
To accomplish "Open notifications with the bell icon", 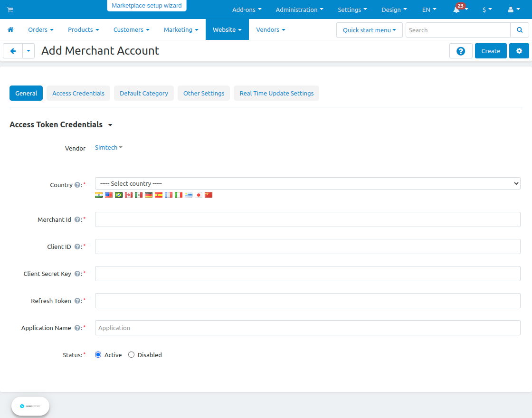I will click(x=457, y=9).
